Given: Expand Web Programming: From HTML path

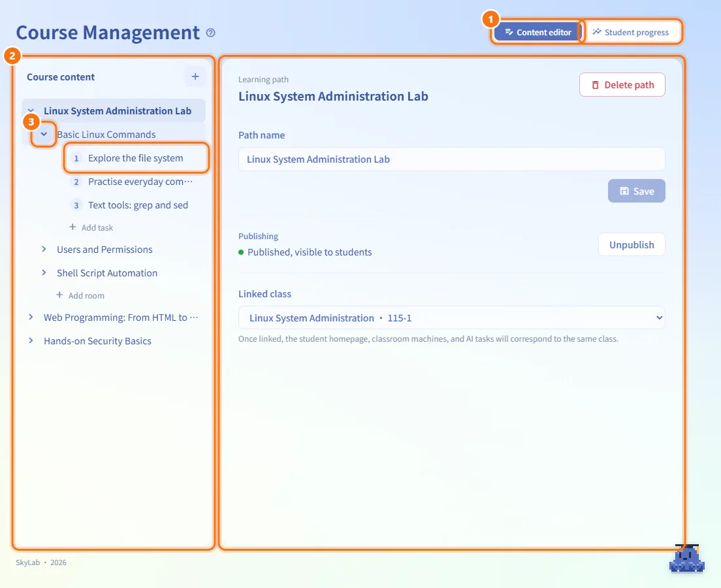Looking at the screenshot, I should tap(31, 317).
